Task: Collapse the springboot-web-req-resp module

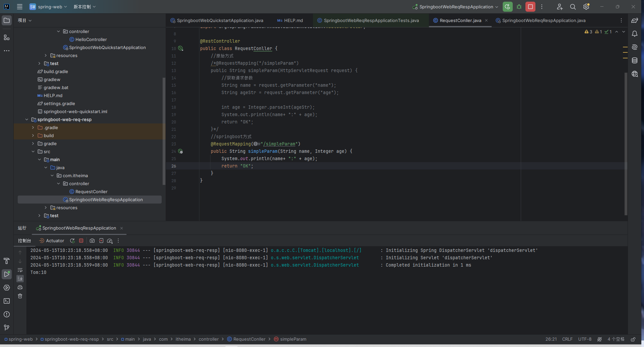Action: coord(27,119)
